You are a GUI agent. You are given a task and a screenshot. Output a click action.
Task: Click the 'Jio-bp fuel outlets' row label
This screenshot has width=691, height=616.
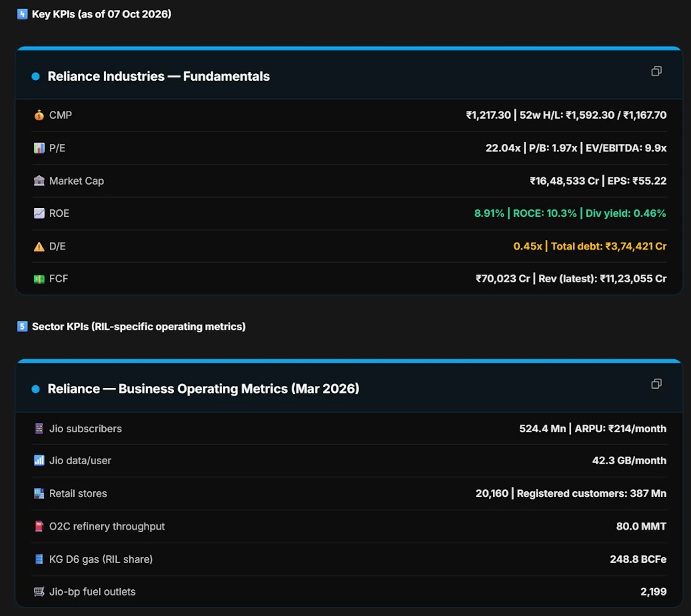[92, 592]
